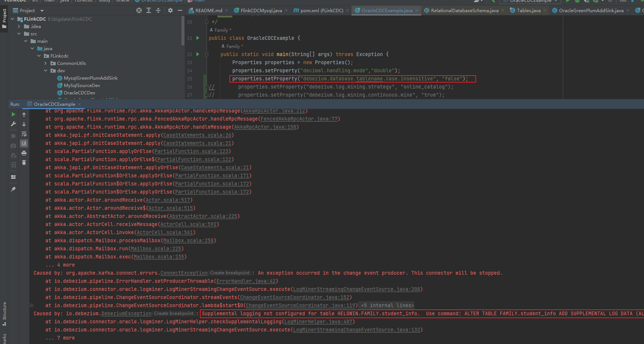Create breakpoint for ConnectException
The image size is (644, 344).
pyautogui.click(x=230, y=273)
